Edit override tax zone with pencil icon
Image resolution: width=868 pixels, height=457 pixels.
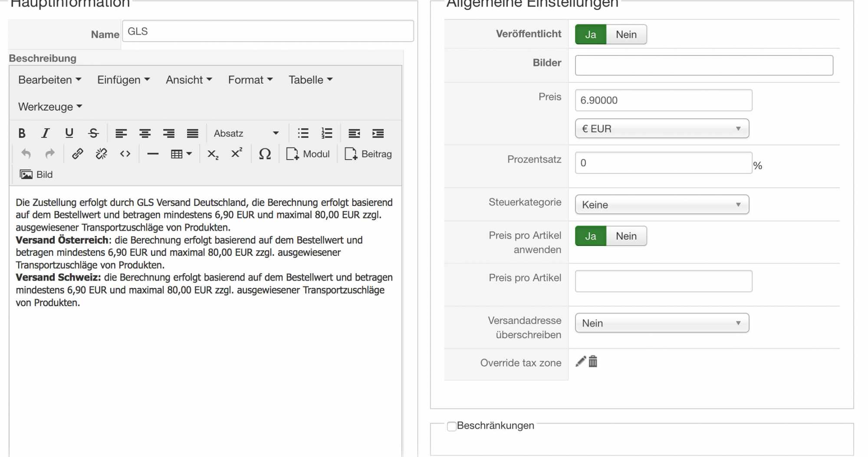click(x=580, y=362)
